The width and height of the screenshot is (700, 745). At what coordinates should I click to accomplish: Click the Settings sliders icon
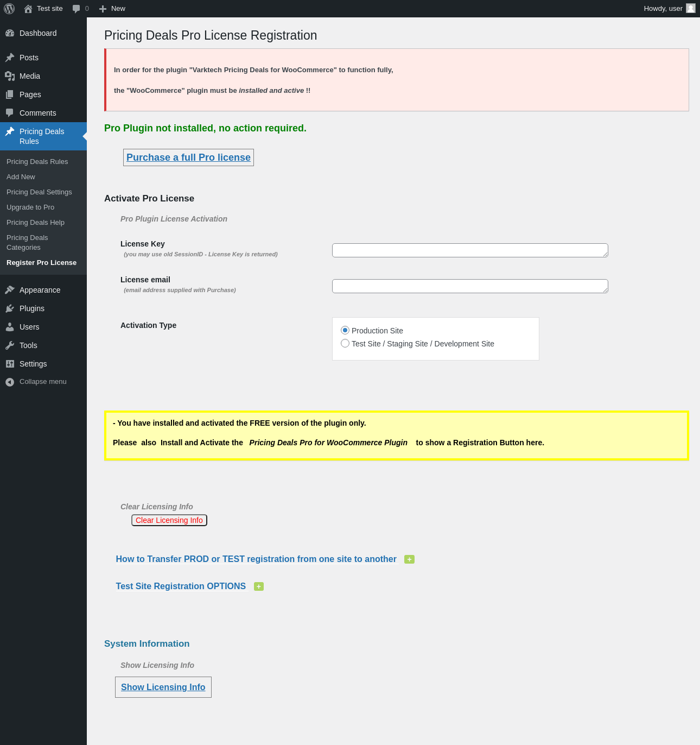[10, 364]
